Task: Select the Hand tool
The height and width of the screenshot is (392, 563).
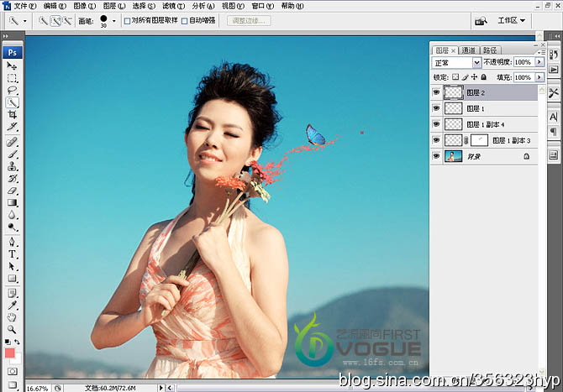Action: tap(13, 317)
